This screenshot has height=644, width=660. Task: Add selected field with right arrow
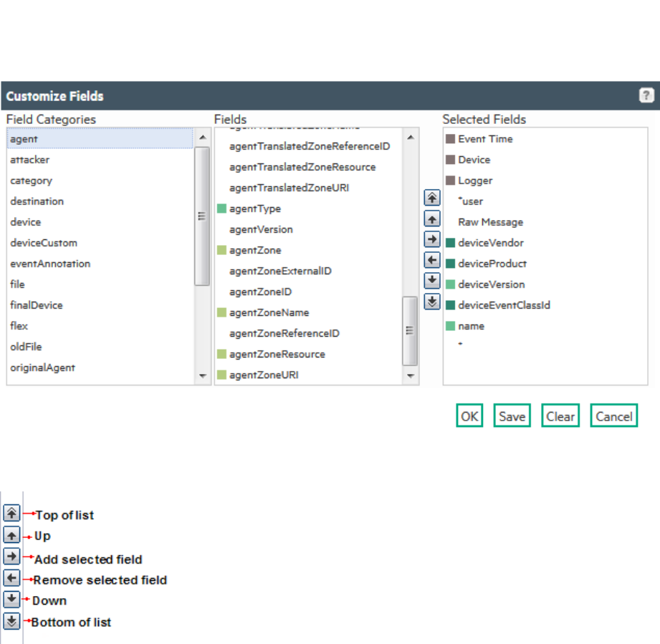(432, 239)
